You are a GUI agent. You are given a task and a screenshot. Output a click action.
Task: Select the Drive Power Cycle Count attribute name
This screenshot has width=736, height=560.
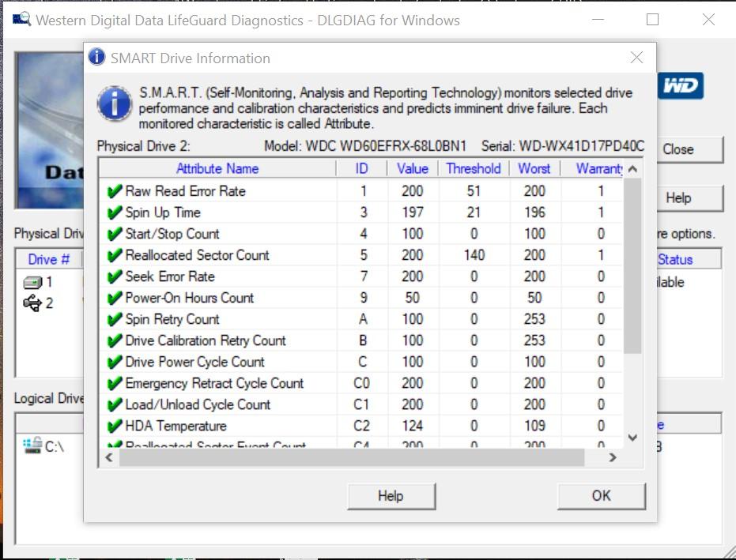click(194, 362)
